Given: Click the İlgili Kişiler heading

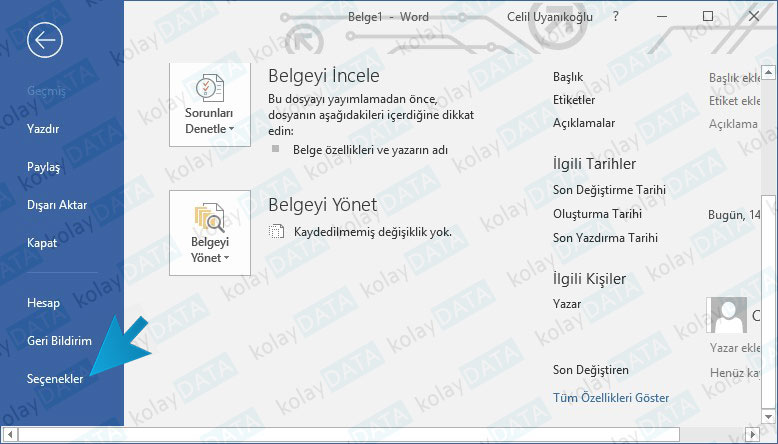Looking at the screenshot, I should (589, 279).
